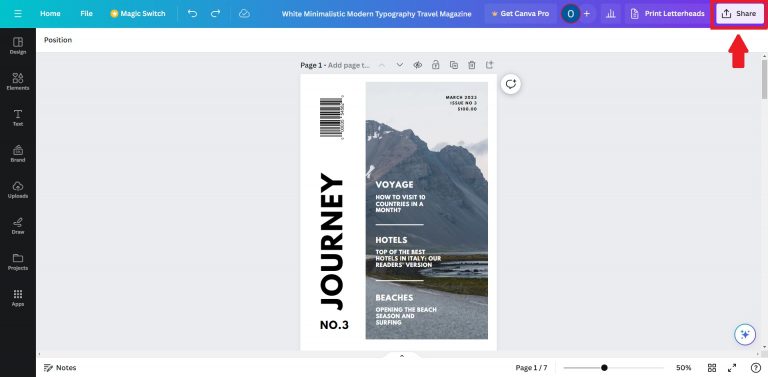Image resolution: width=768 pixels, height=377 pixels.
Task: Duplicate the page
Action: click(x=454, y=65)
